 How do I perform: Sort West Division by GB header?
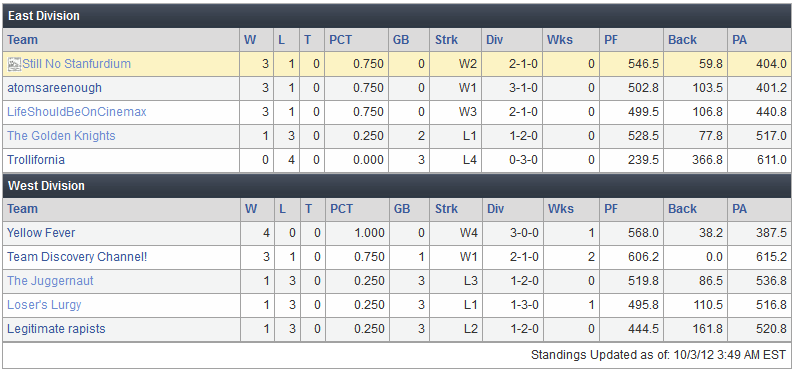tap(401, 209)
